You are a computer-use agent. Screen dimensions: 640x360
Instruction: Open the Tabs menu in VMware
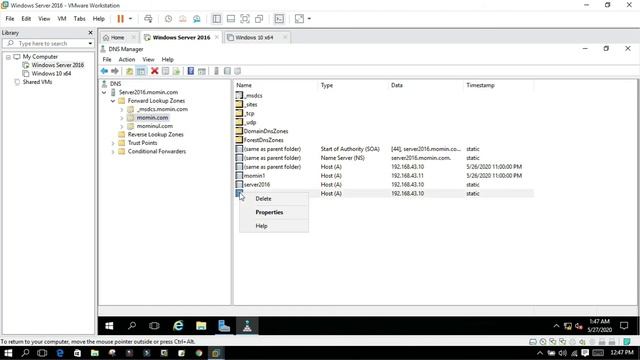pos(79,19)
